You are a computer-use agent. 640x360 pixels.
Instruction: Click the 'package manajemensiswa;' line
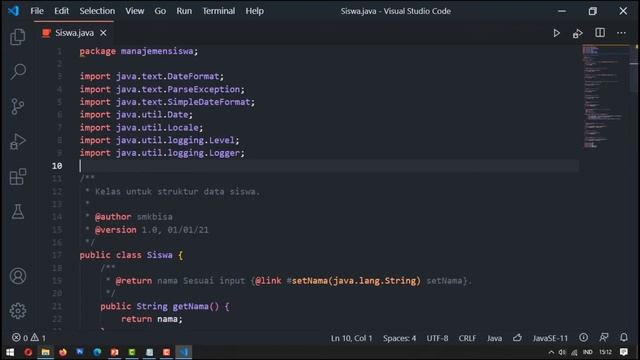139,51
